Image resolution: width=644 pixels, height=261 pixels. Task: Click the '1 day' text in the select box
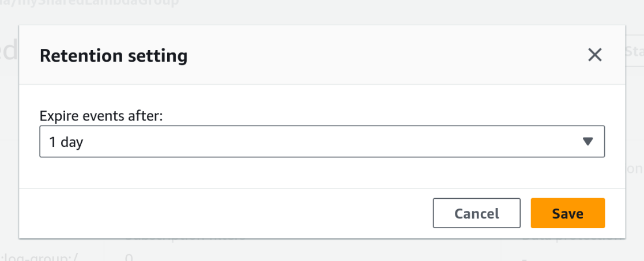(66, 142)
